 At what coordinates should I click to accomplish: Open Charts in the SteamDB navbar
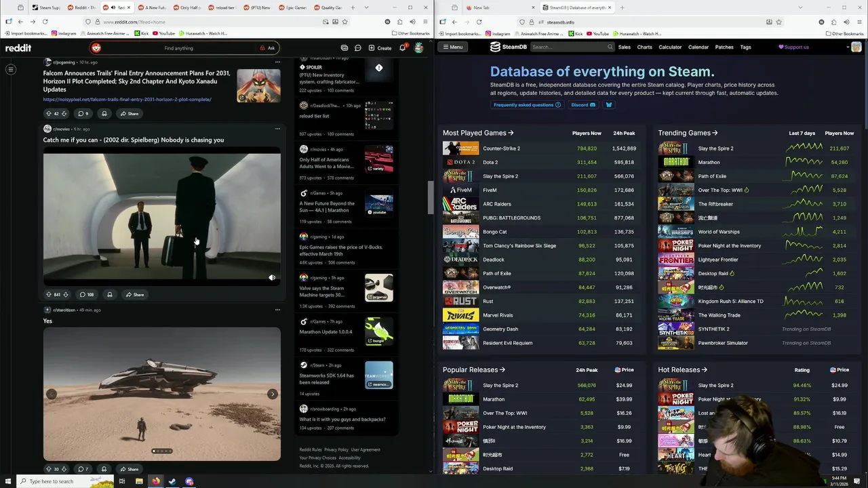(x=644, y=47)
